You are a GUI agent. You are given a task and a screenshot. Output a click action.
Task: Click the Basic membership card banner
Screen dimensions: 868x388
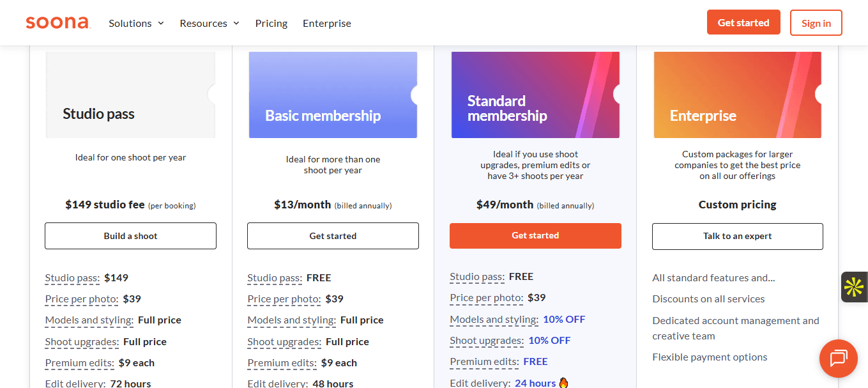click(333, 95)
